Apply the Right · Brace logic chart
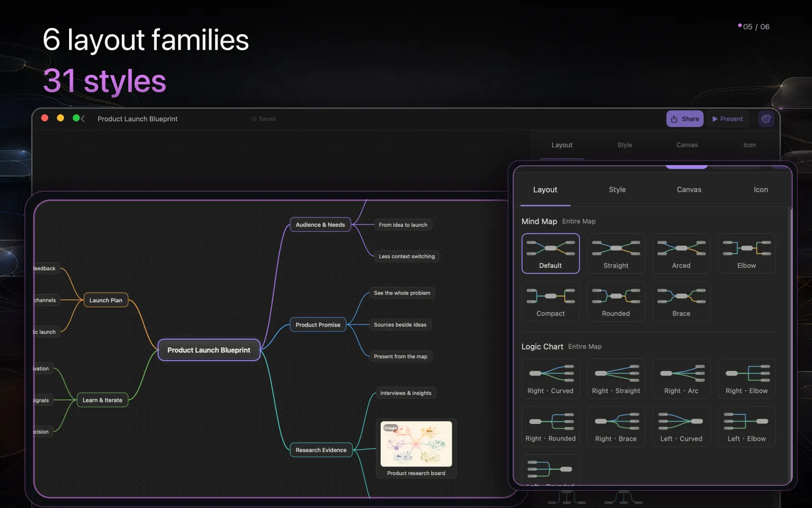 [x=616, y=427]
